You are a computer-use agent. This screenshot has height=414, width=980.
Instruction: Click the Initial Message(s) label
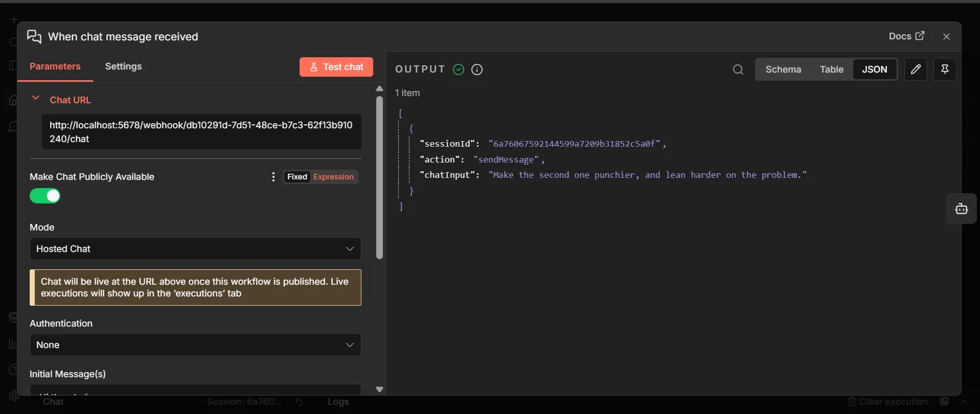coord(67,374)
